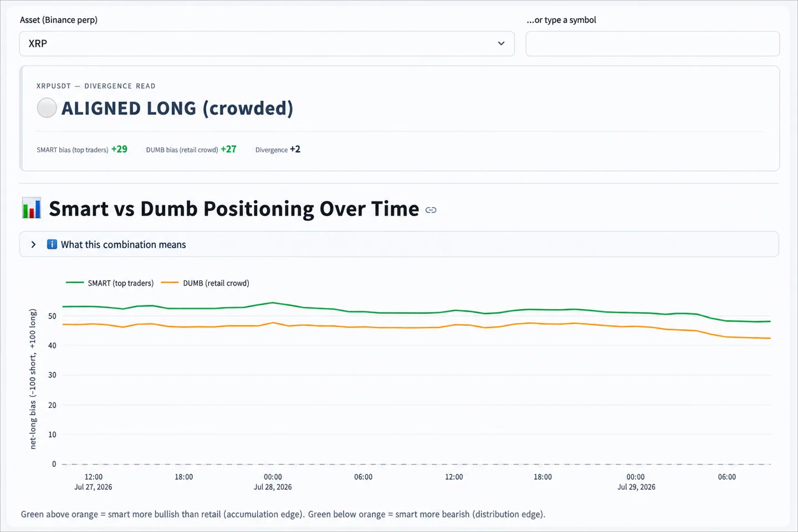Click the y-axis tick label 0

tap(54, 464)
